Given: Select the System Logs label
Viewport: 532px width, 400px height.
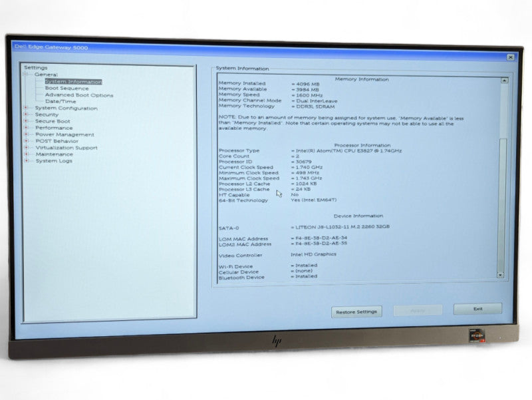Looking at the screenshot, I should (x=54, y=161).
